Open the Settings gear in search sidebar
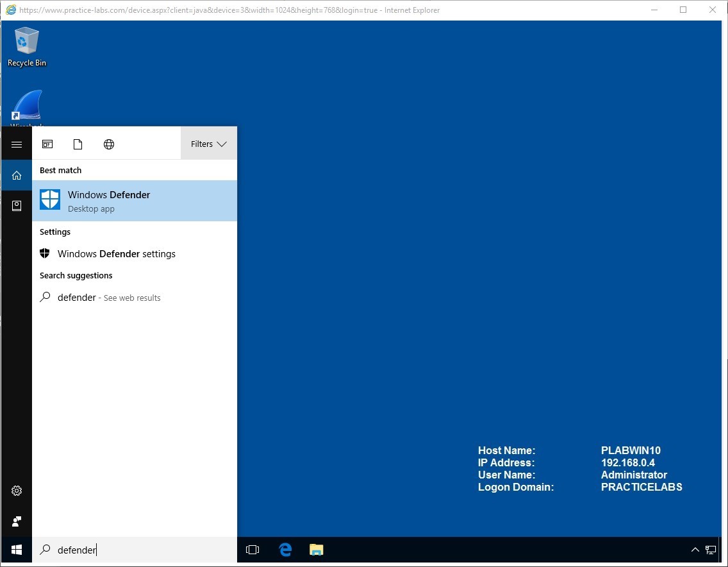 (16, 491)
